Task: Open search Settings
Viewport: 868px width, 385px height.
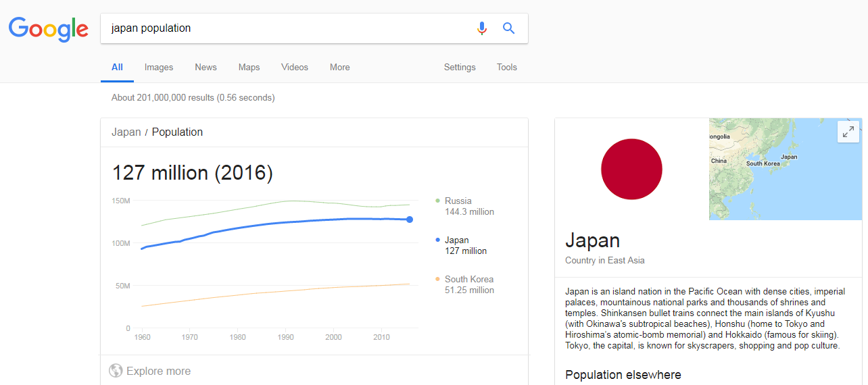Action: pyautogui.click(x=460, y=68)
